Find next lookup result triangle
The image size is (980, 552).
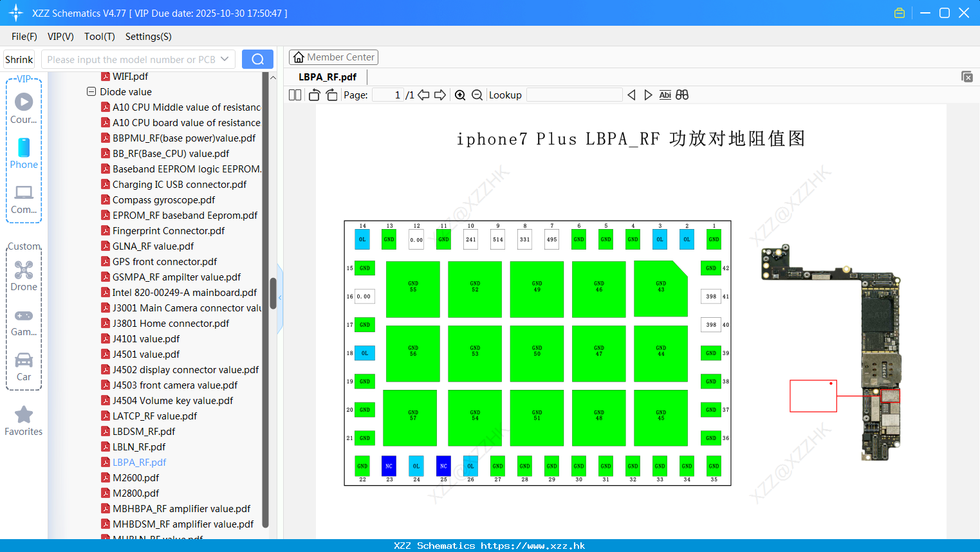click(x=648, y=95)
